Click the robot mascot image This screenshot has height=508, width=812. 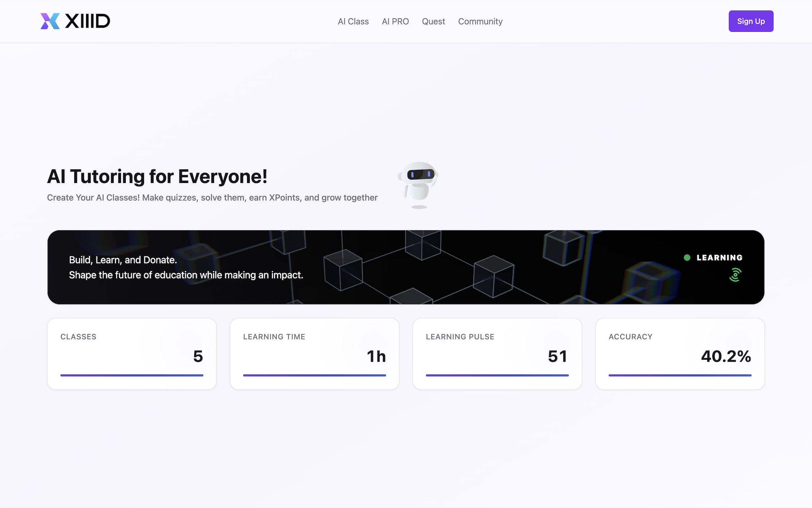click(x=418, y=185)
